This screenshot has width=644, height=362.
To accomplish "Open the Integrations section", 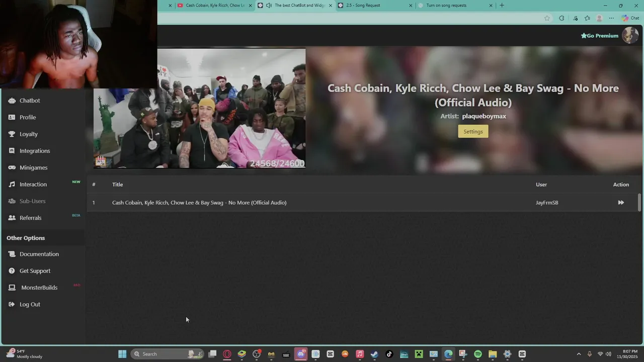I will click(x=35, y=151).
